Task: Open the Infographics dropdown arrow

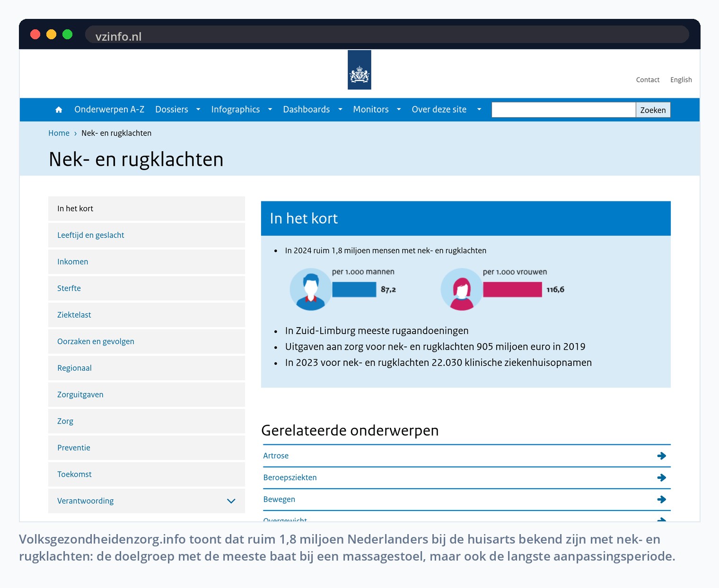Action: pyautogui.click(x=270, y=110)
